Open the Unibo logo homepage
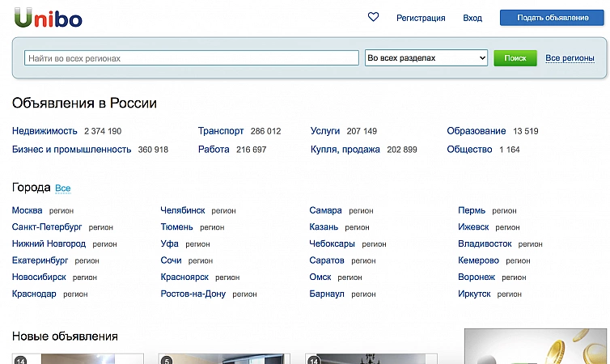 pos(48,18)
